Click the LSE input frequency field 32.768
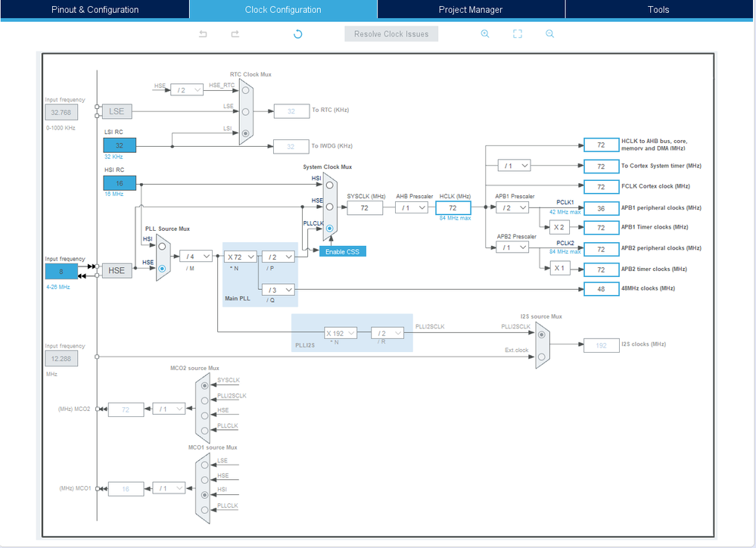 point(61,112)
